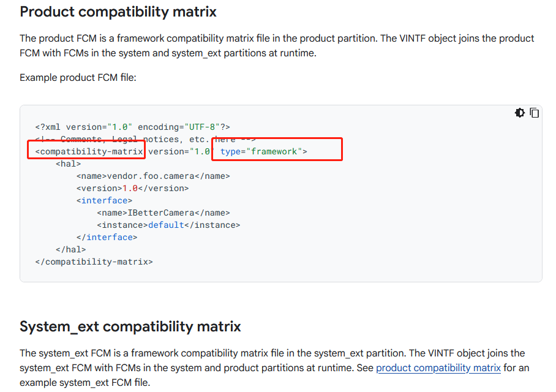Select the IBetterCamera name line
The width and height of the screenshot is (556, 392).
click(x=163, y=213)
